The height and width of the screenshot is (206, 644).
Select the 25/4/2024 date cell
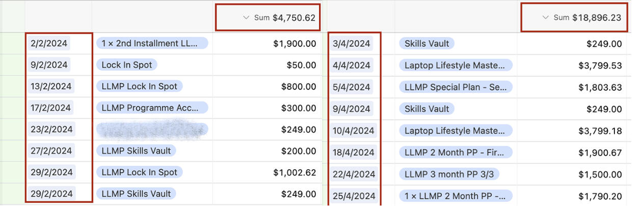pos(354,196)
